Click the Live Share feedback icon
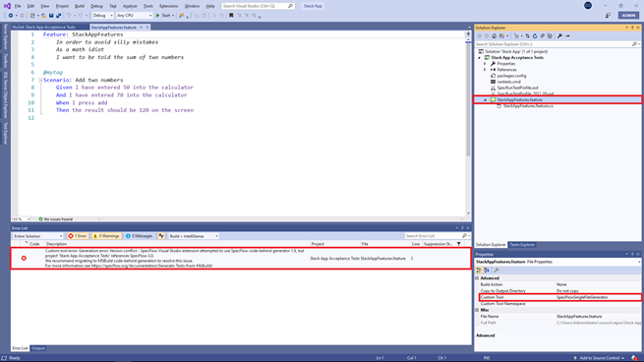644x362 pixels. [x=608, y=16]
